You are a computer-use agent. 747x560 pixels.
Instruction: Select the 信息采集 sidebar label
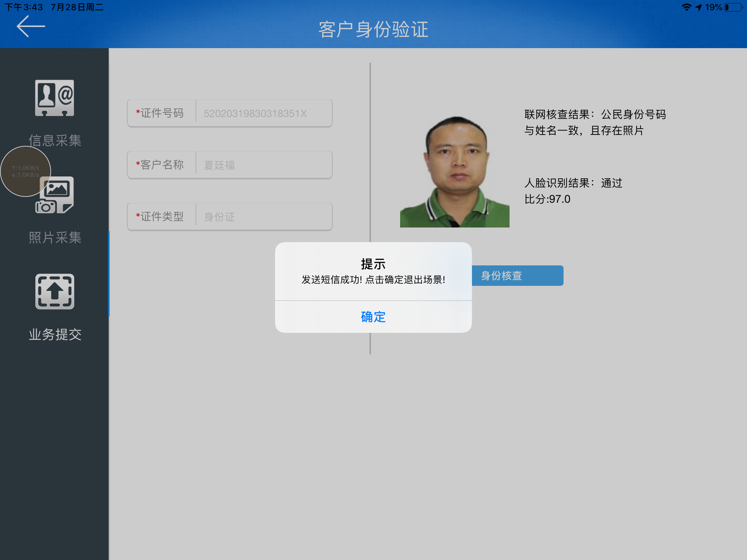[55, 140]
